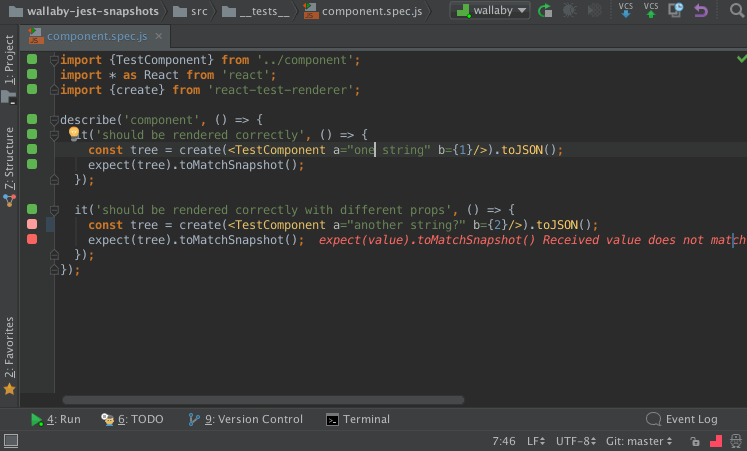
Task: Toggle tool window buttons via status bar corner icon
Action: click(x=10, y=441)
